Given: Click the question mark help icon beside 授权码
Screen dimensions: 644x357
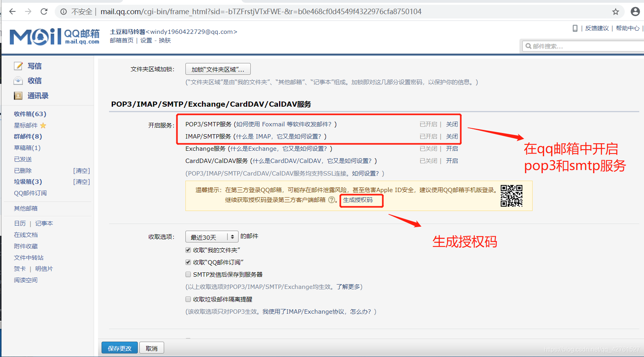Looking at the screenshot, I should click(332, 200).
